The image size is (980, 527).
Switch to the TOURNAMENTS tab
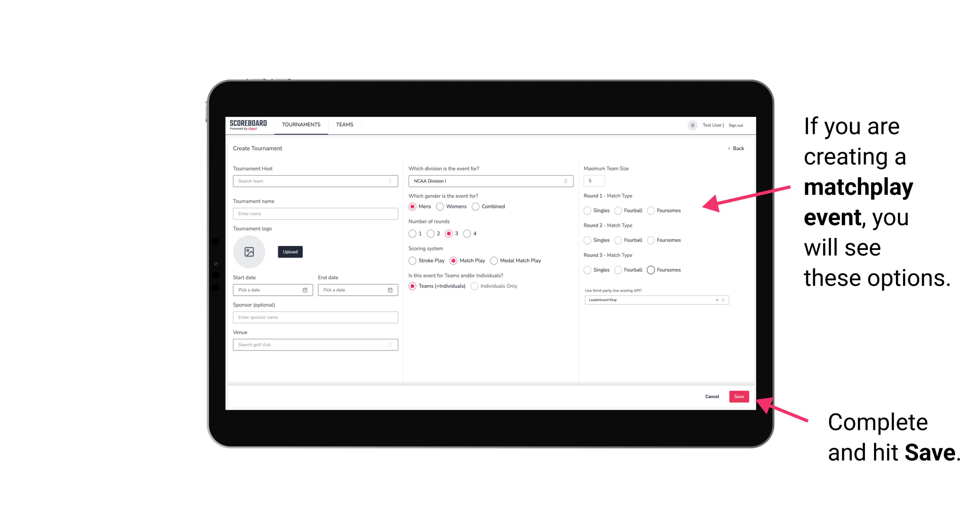click(301, 125)
